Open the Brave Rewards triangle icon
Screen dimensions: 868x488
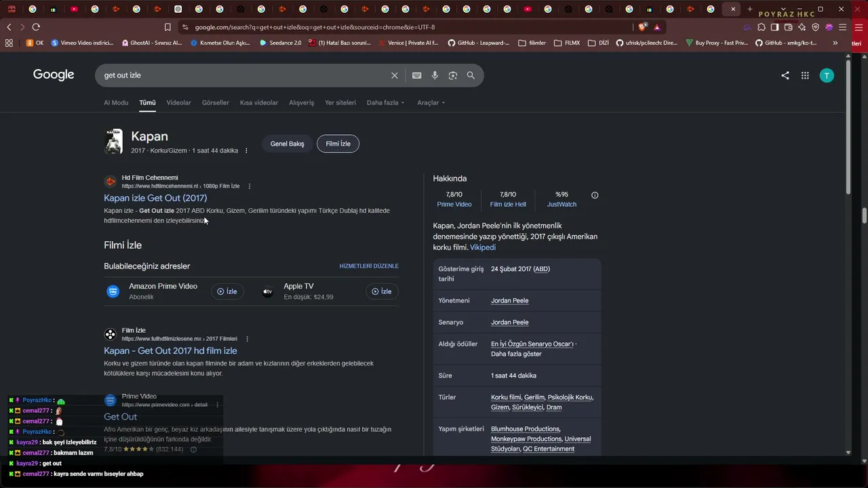pos(656,27)
